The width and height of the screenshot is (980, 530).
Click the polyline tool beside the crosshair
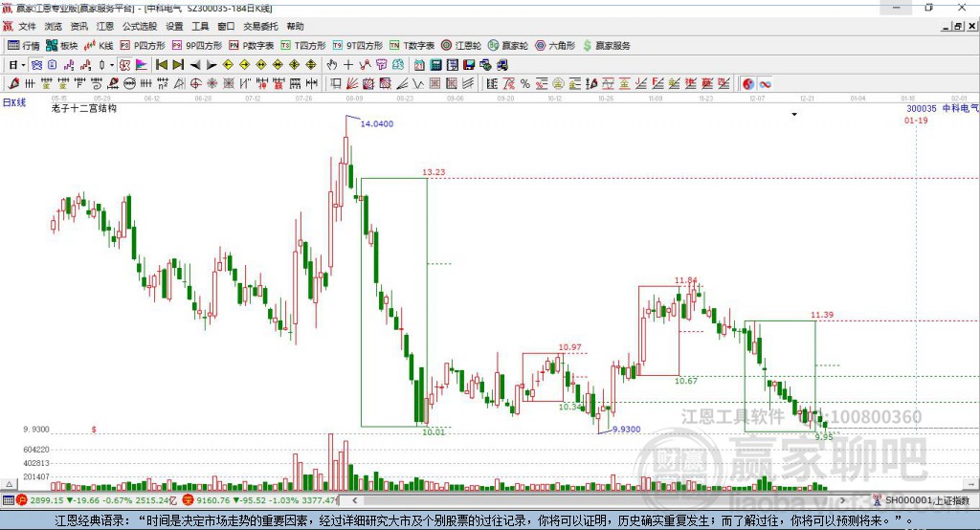365,64
